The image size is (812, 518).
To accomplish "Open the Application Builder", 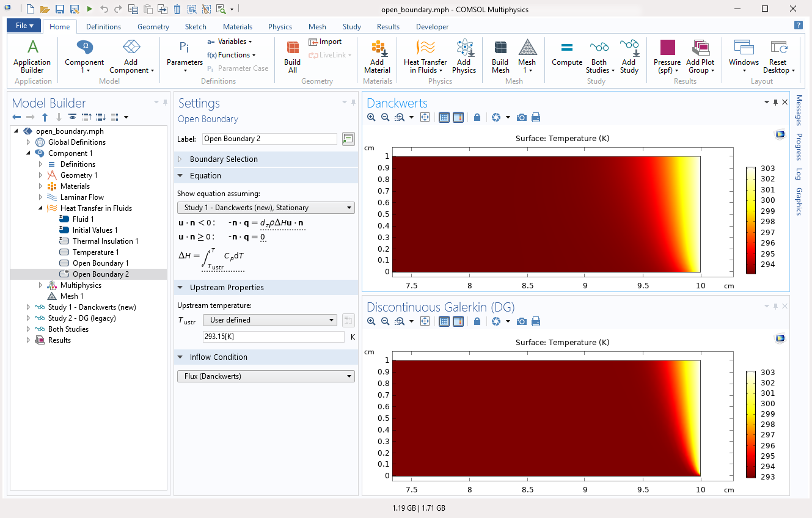I will point(32,54).
